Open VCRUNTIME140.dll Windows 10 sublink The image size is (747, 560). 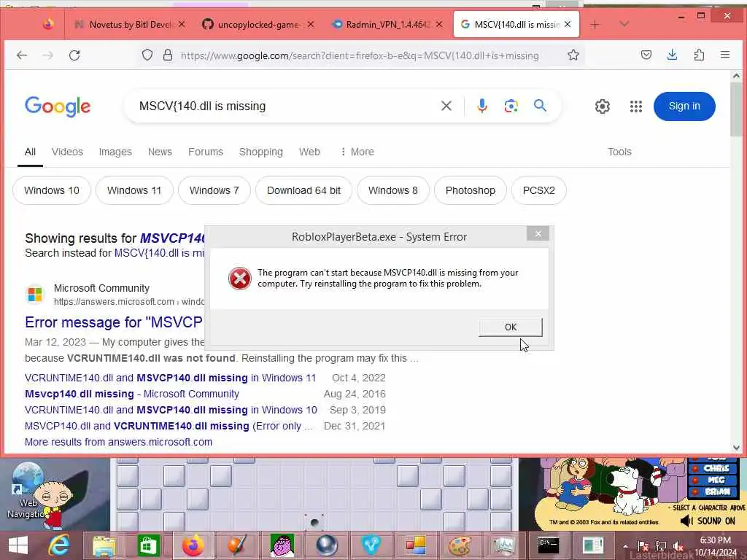point(171,410)
